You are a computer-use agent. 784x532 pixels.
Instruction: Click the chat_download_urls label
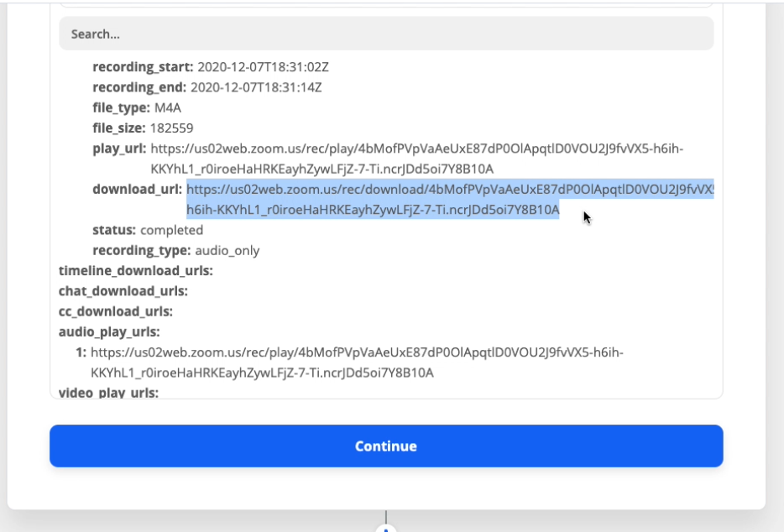(123, 291)
